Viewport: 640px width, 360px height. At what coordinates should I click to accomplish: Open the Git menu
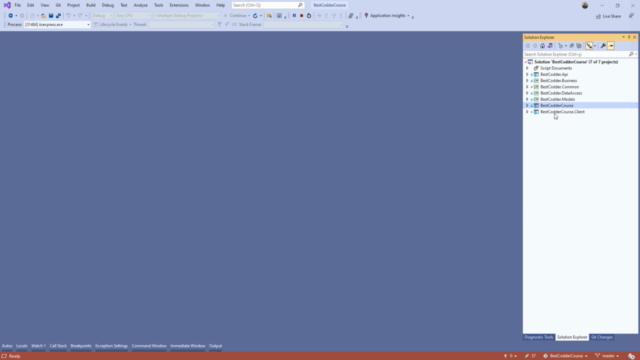[58, 5]
